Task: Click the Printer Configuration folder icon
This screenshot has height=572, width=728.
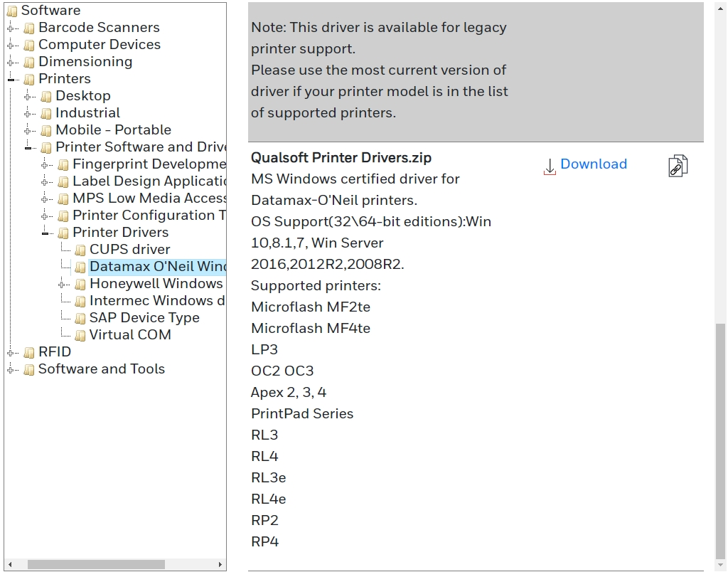Action: (63, 216)
